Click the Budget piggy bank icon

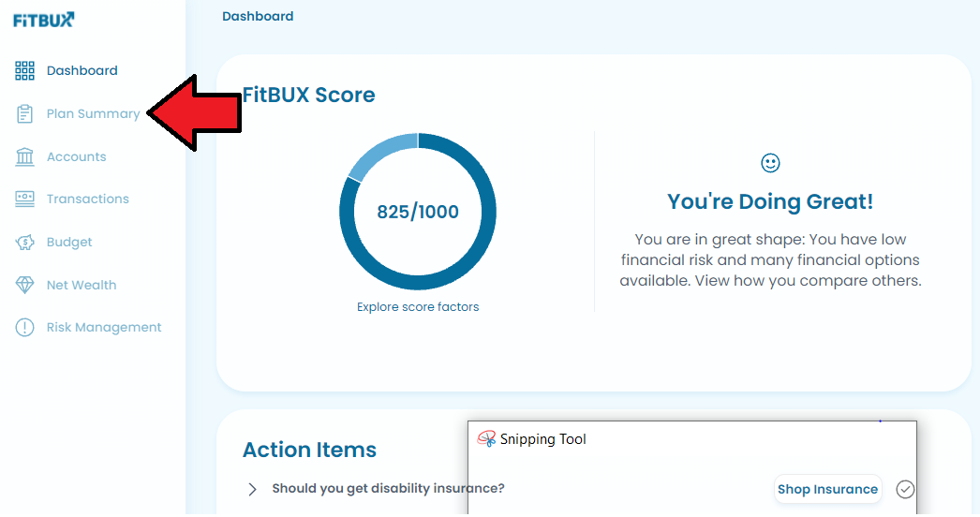[24, 242]
